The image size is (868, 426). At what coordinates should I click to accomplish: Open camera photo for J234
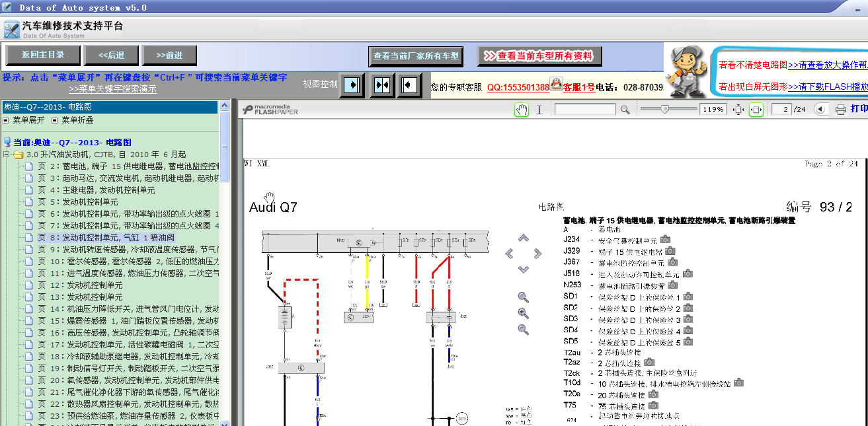pyautogui.click(x=666, y=240)
